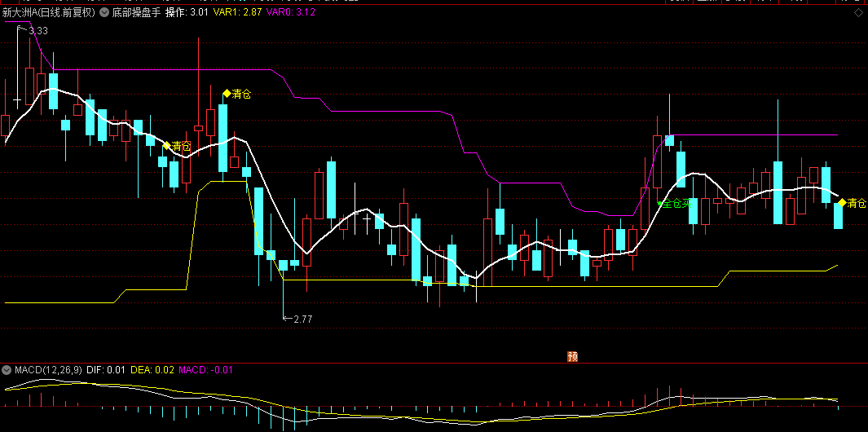Image resolution: width=868 pixels, height=432 pixels.
Task: Click the diamond icon at the chart's top-right corner
Action: coord(860,13)
